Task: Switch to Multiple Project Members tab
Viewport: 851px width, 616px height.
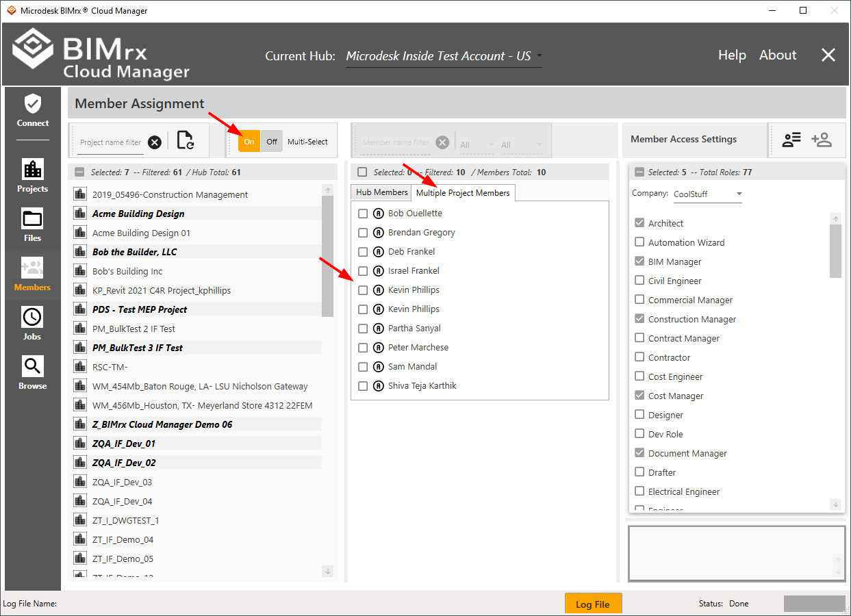Action: [x=463, y=193]
